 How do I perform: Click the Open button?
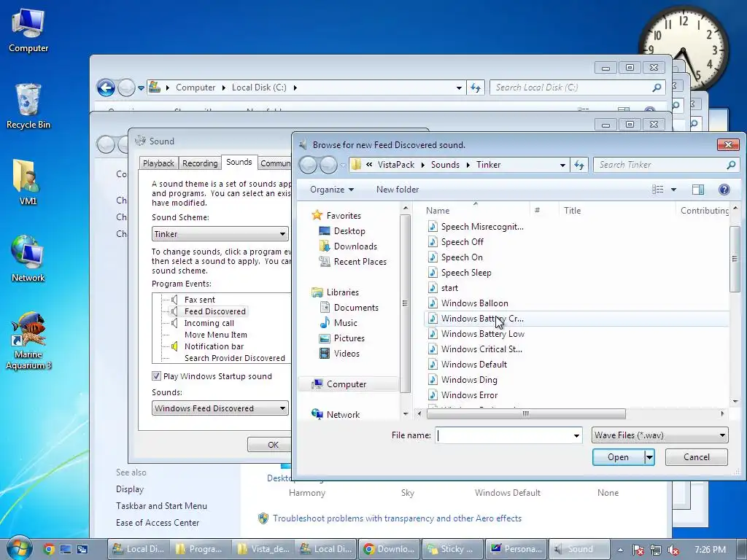(x=618, y=457)
